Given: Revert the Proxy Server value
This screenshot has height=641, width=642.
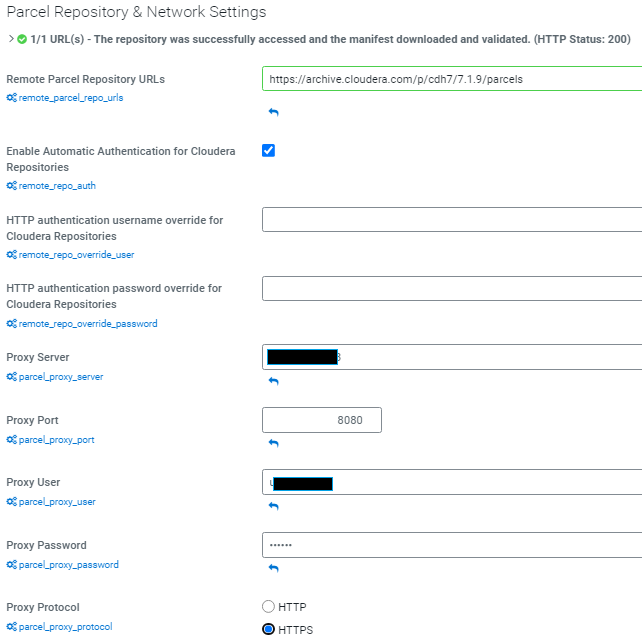Looking at the screenshot, I should pos(274,381).
